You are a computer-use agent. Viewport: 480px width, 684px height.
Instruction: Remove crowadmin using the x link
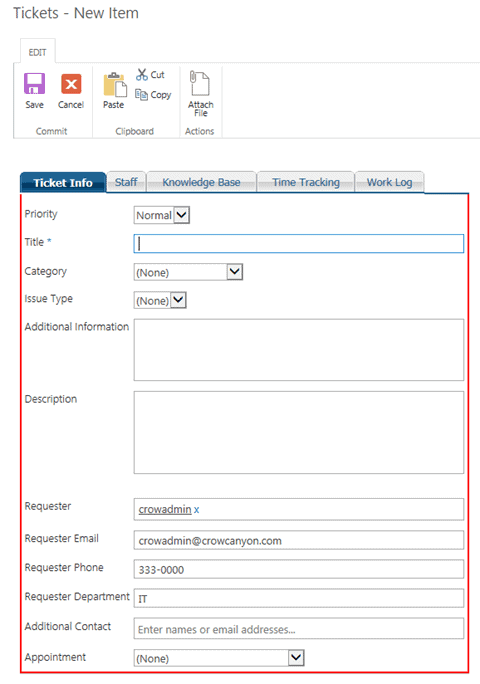[x=197, y=510]
